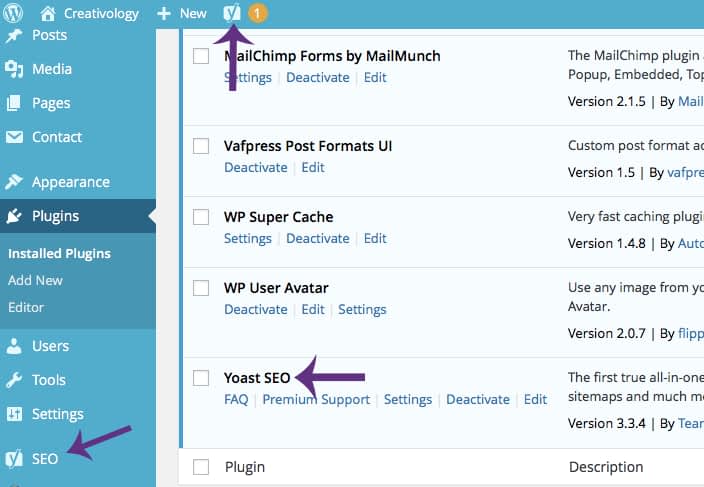The width and height of the screenshot is (704, 487).
Task: Expand the Users menu in sidebar
Action: (x=50, y=346)
